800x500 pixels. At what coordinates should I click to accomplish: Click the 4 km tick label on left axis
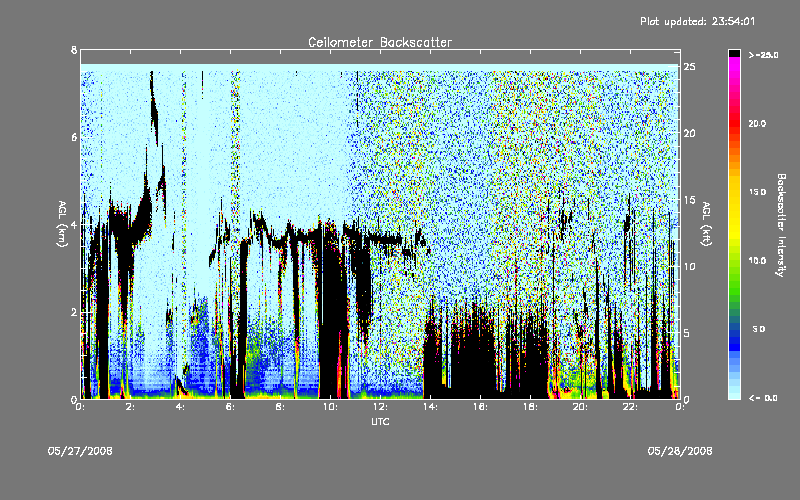pos(74,224)
